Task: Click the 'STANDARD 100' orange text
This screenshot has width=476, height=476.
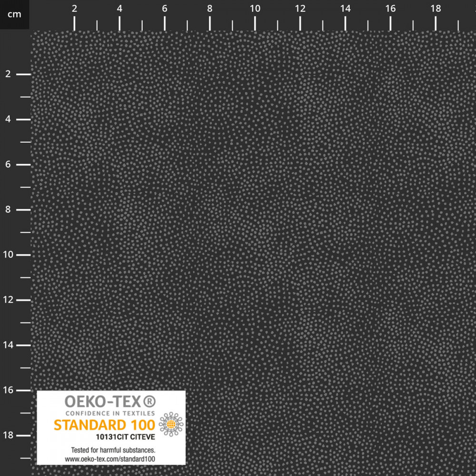Action: point(104,425)
